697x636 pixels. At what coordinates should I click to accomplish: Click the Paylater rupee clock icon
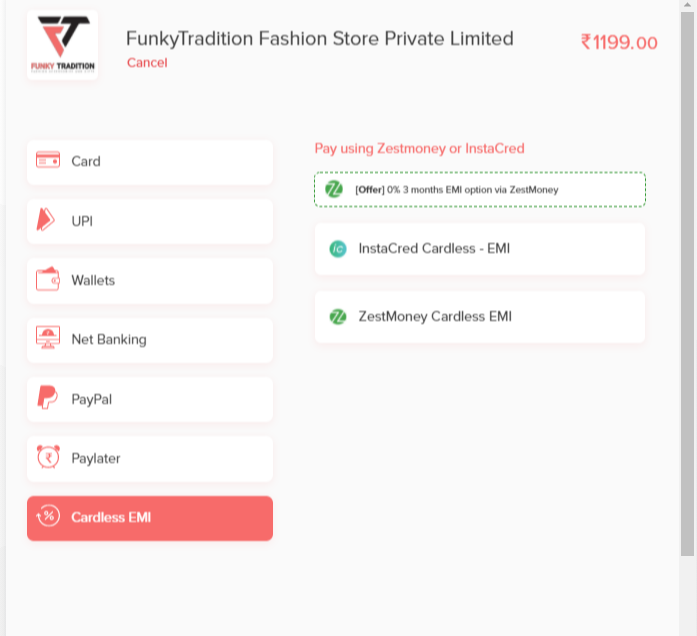47,457
